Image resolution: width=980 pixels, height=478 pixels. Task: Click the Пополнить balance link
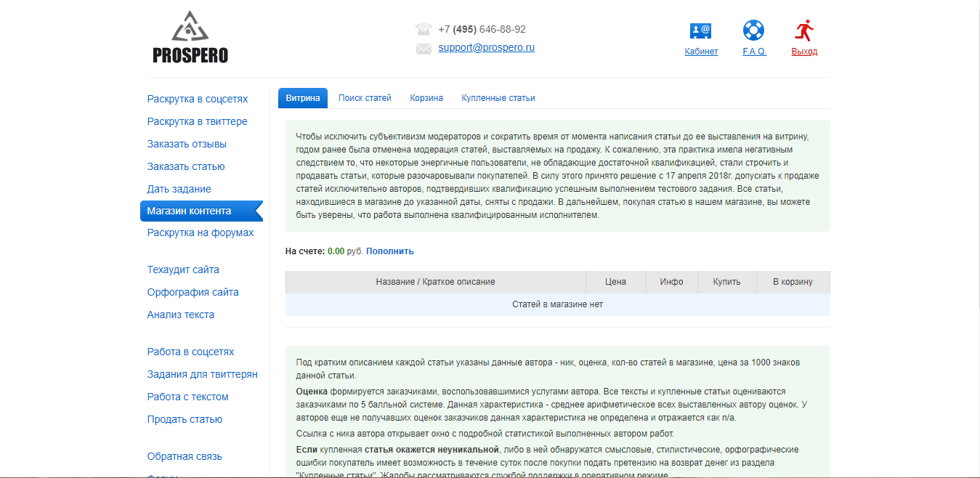[390, 251]
